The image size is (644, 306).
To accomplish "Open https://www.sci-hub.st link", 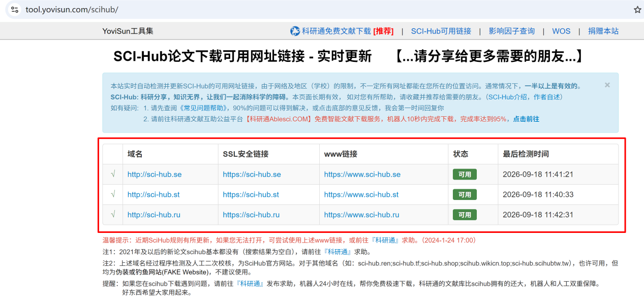I will click(361, 194).
